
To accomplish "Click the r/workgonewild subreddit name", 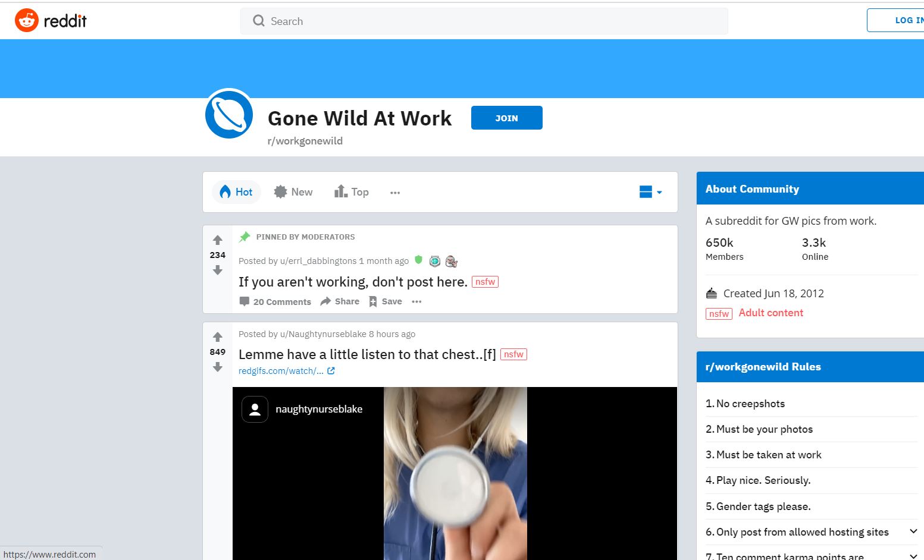I will [305, 141].
